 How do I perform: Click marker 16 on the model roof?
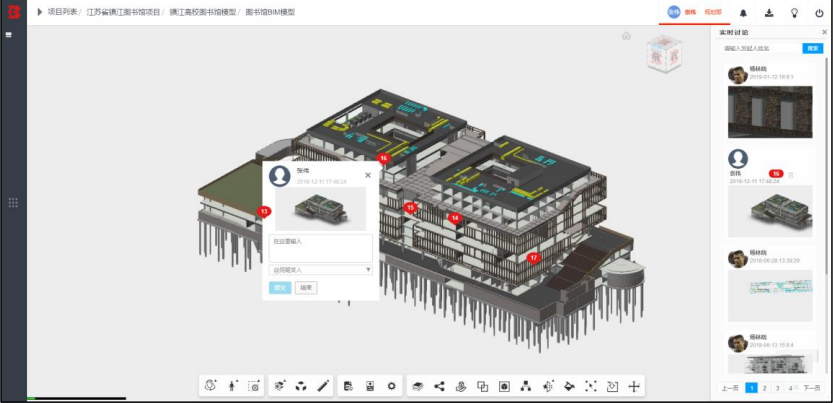pyautogui.click(x=384, y=159)
